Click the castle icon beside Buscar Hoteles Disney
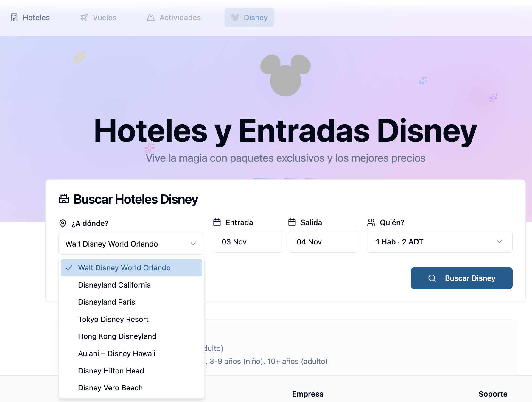The width and height of the screenshot is (532, 402). point(64,199)
